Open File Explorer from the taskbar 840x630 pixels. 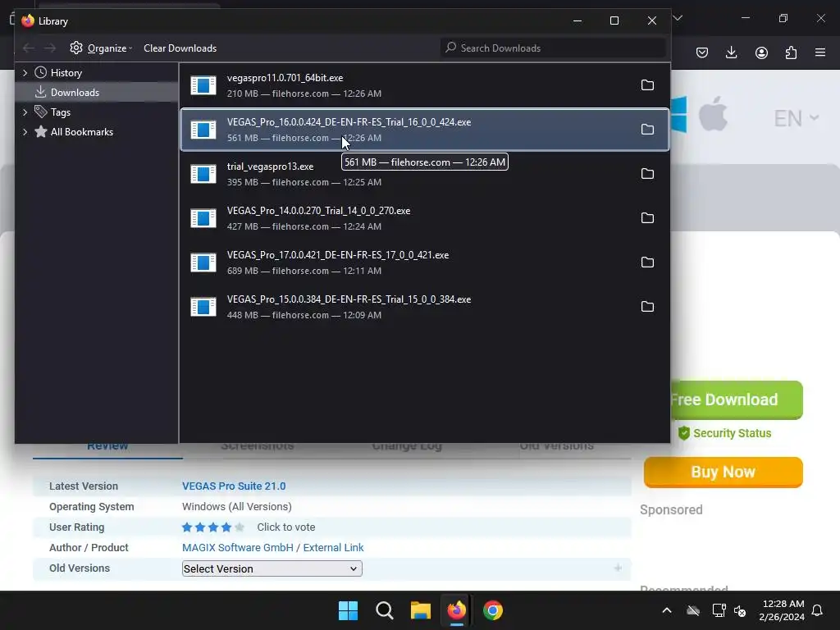tap(421, 610)
